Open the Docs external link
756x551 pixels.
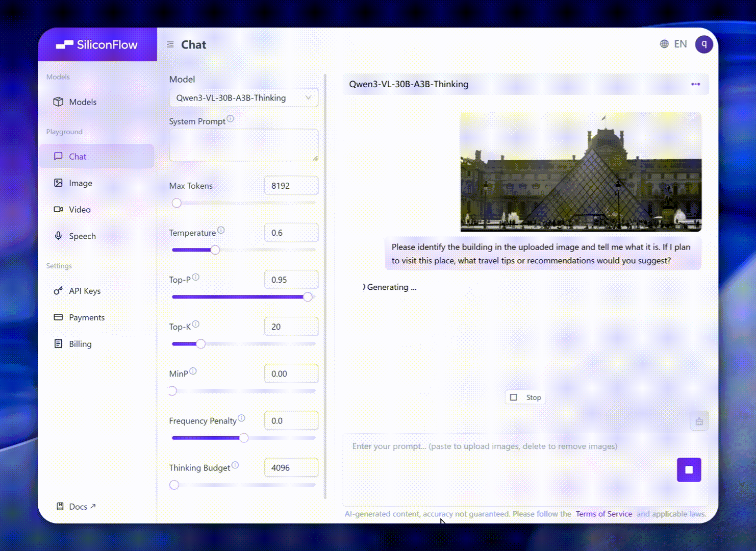(76, 507)
